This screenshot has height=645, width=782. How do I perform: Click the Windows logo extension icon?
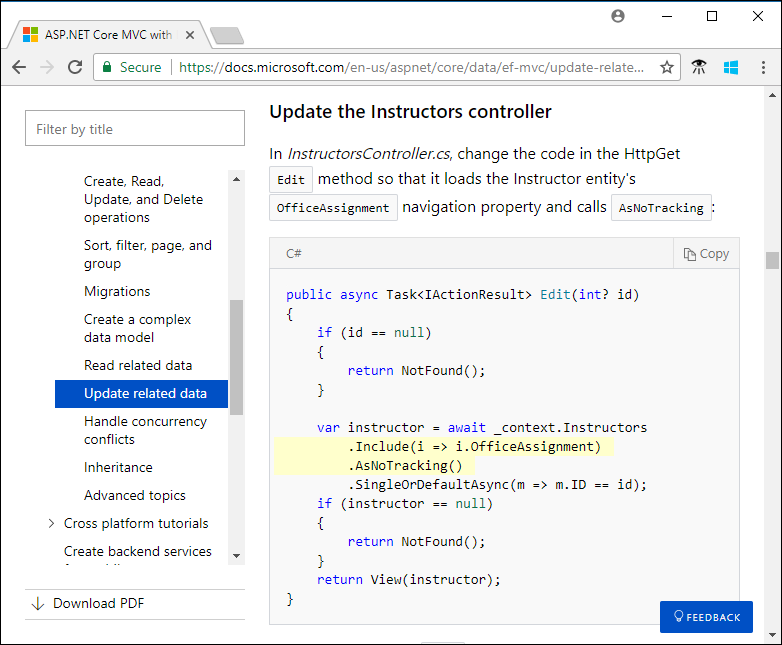731,67
